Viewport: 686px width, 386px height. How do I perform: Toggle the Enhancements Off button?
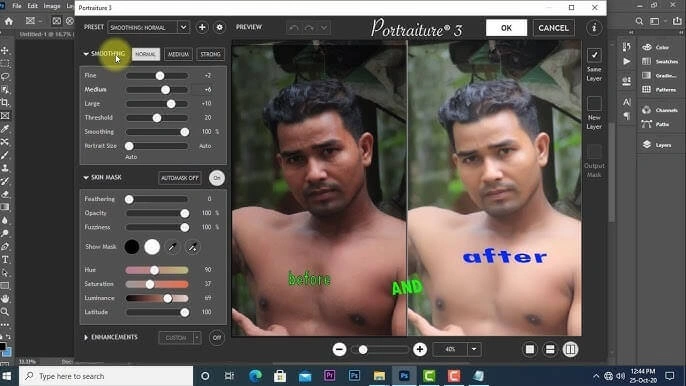[217, 337]
